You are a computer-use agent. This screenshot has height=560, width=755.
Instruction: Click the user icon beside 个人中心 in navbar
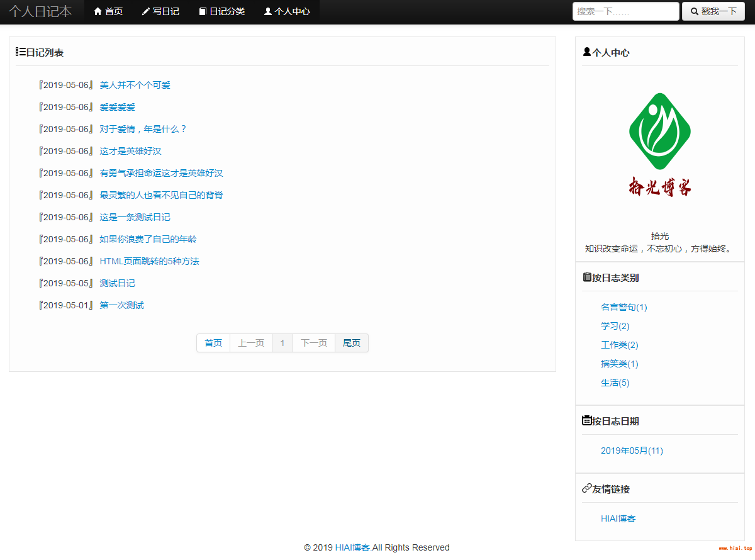[x=268, y=11]
